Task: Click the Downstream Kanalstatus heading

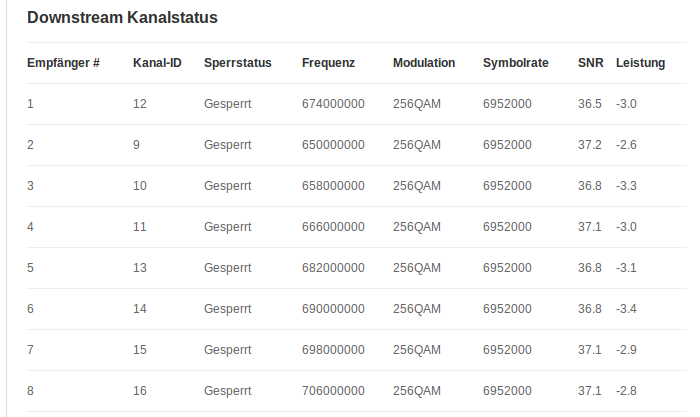Action: (122, 17)
